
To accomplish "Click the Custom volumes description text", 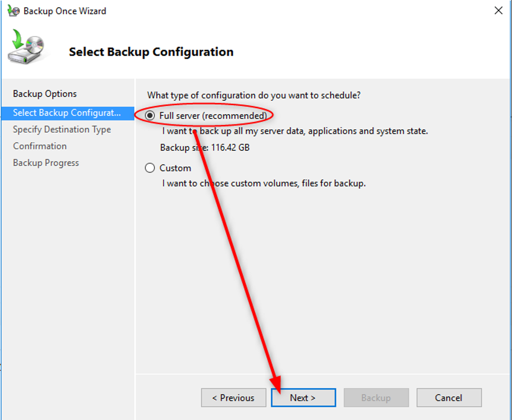I will point(264,183).
